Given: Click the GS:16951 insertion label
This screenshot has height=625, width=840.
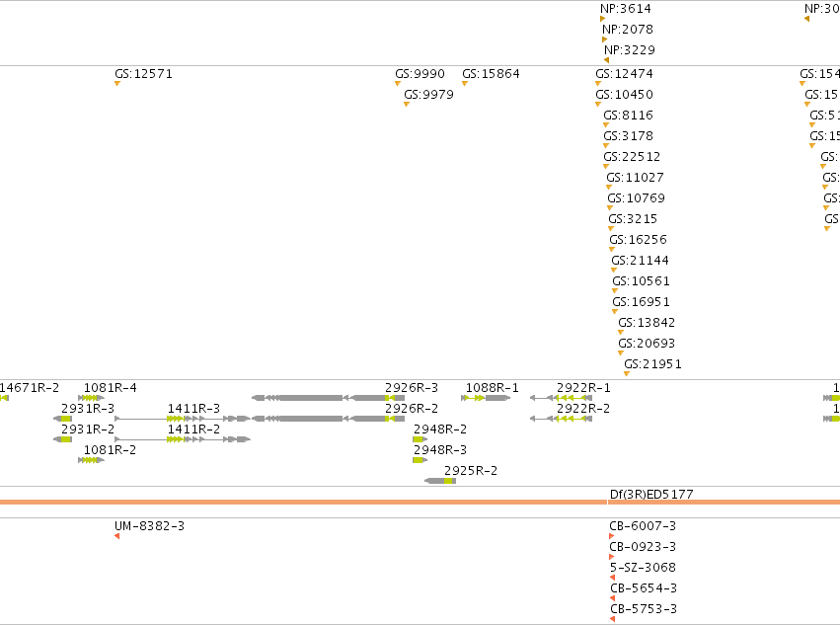Looking at the screenshot, I should 642,302.
